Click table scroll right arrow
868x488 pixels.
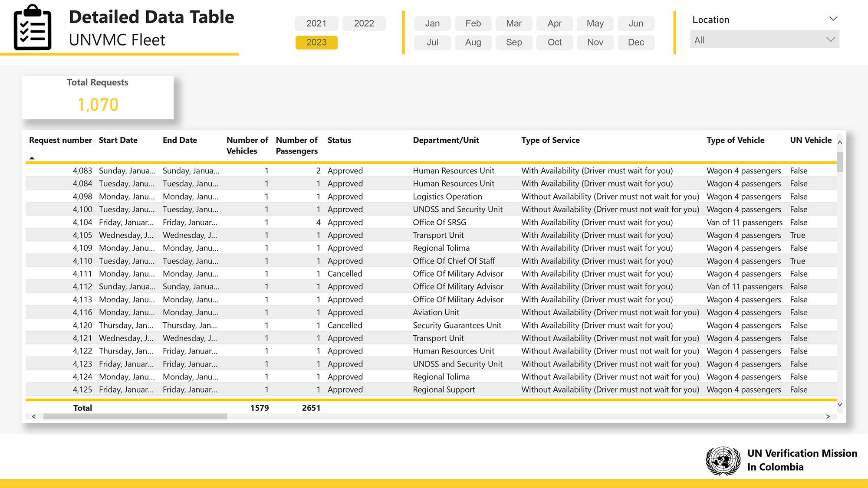(828, 416)
